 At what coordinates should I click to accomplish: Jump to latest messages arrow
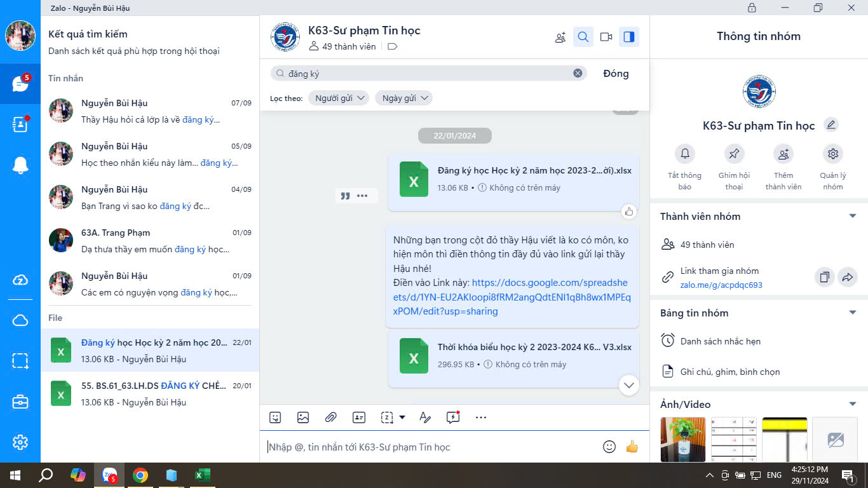tap(628, 385)
